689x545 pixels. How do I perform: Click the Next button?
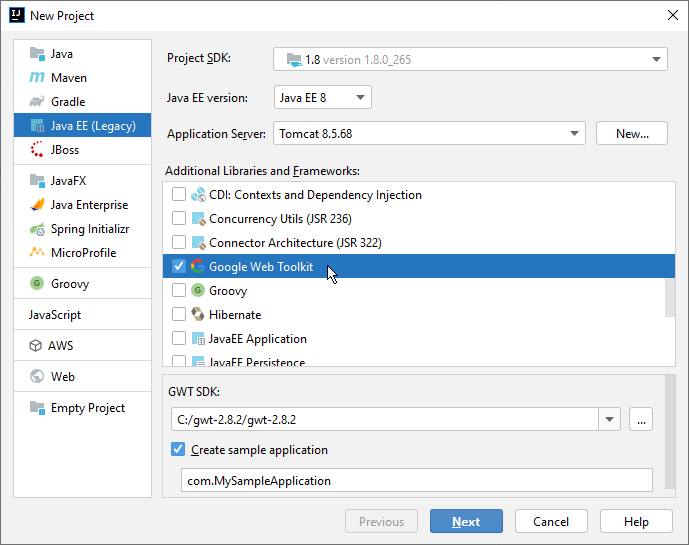click(x=466, y=522)
